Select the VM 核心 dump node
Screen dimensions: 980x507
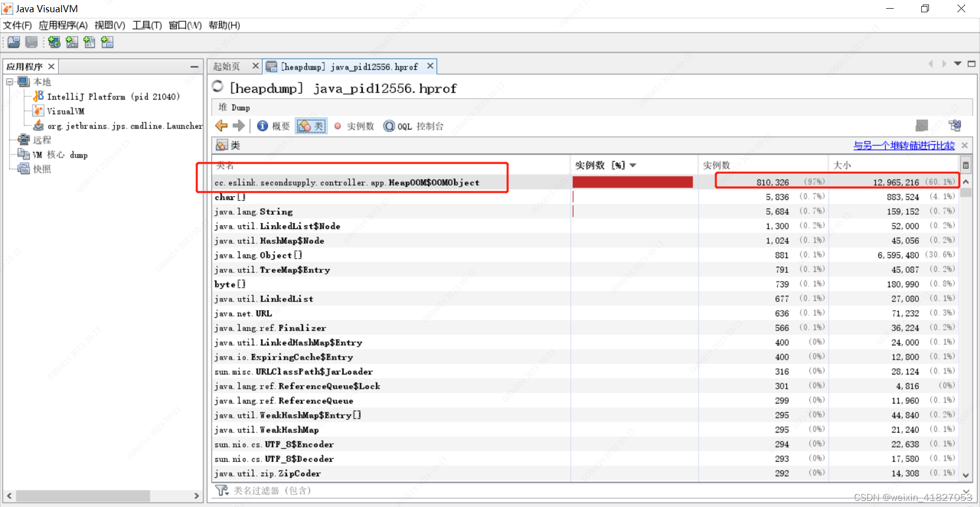(x=60, y=155)
